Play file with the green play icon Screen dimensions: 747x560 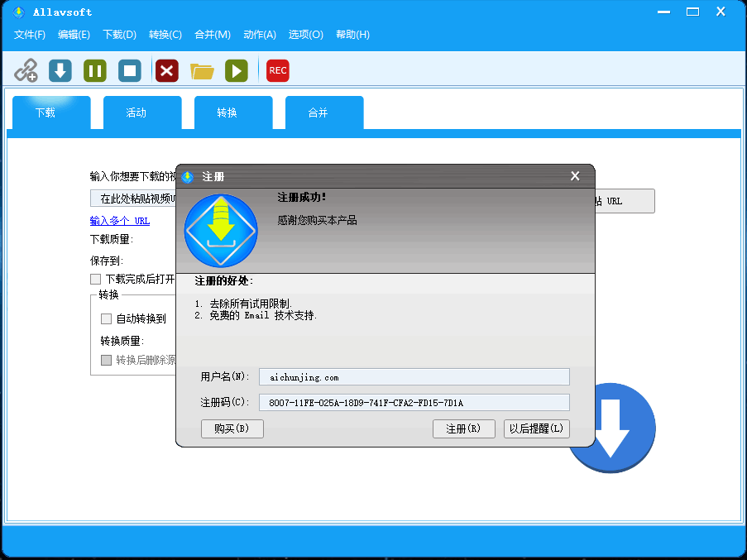[237, 70]
